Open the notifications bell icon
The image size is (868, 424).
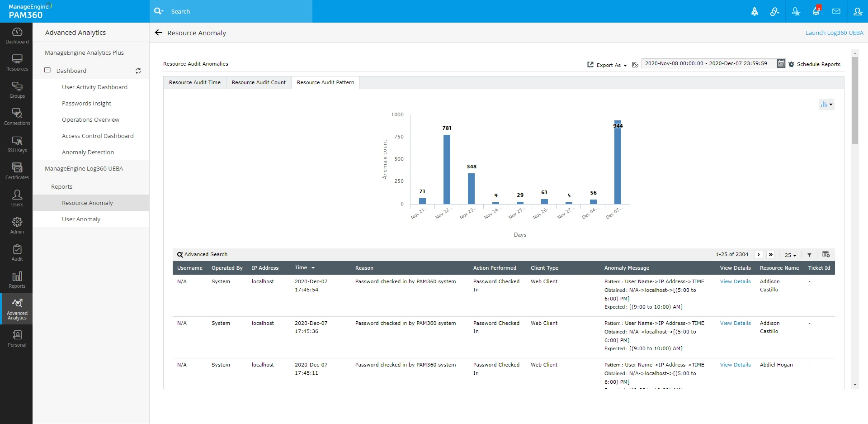tap(816, 11)
